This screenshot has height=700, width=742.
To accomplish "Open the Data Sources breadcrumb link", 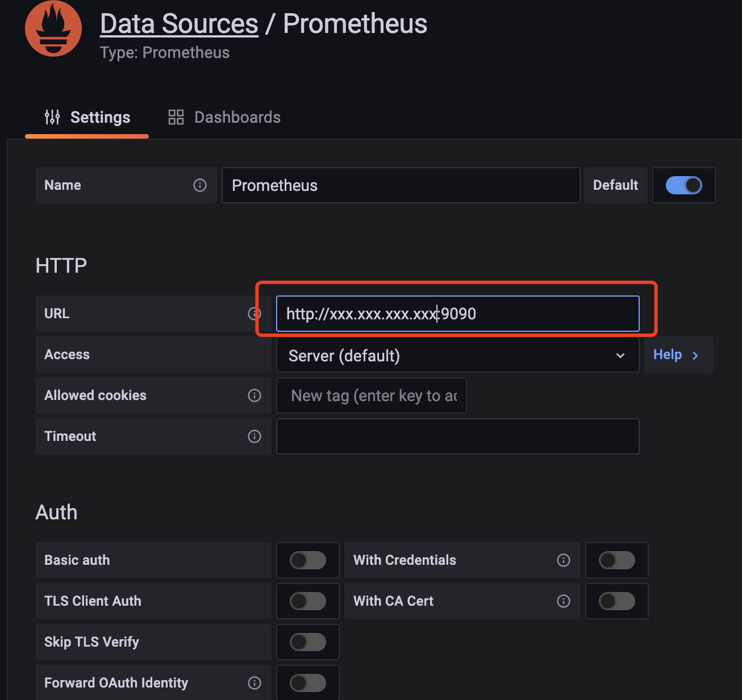I will tap(179, 24).
